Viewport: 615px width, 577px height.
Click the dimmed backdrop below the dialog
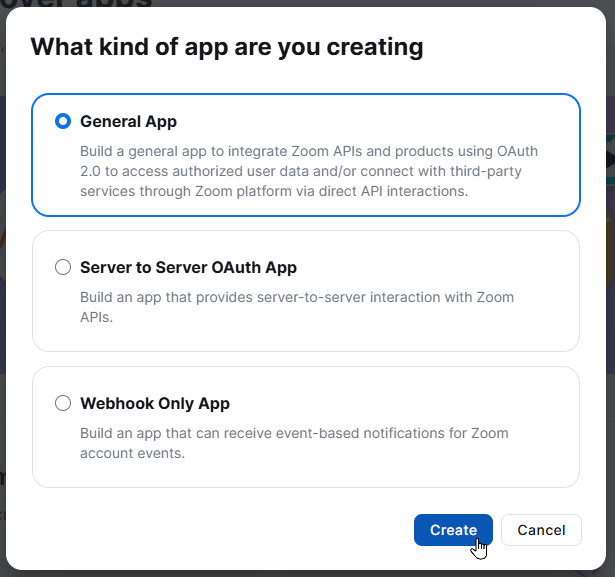[x=308, y=574]
